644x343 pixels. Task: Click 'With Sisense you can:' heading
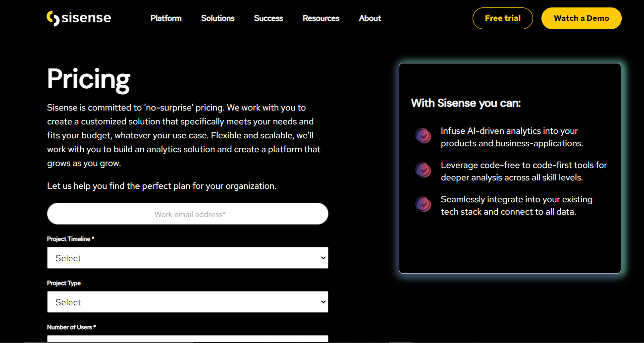(466, 103)
